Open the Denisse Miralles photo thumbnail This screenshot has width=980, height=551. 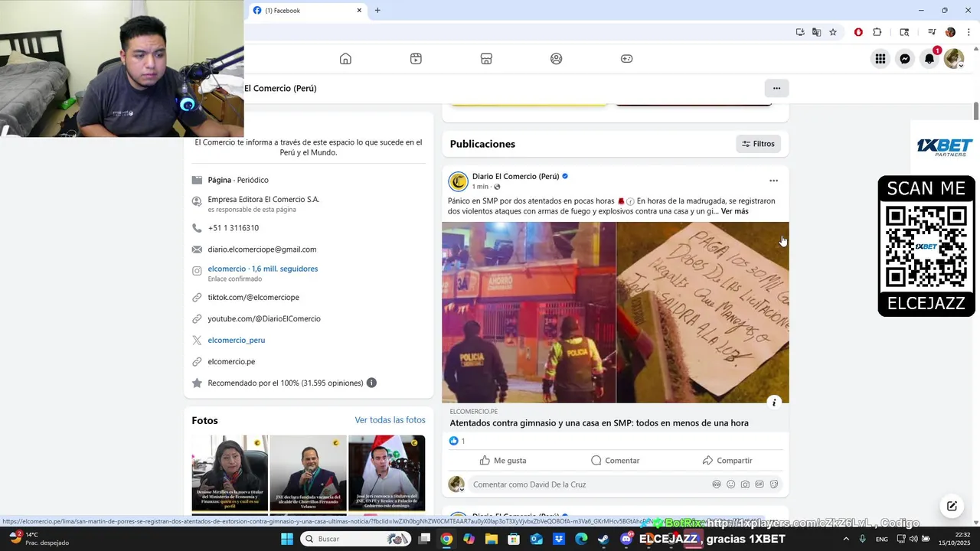pyautogui.click(x=230, y=474)
